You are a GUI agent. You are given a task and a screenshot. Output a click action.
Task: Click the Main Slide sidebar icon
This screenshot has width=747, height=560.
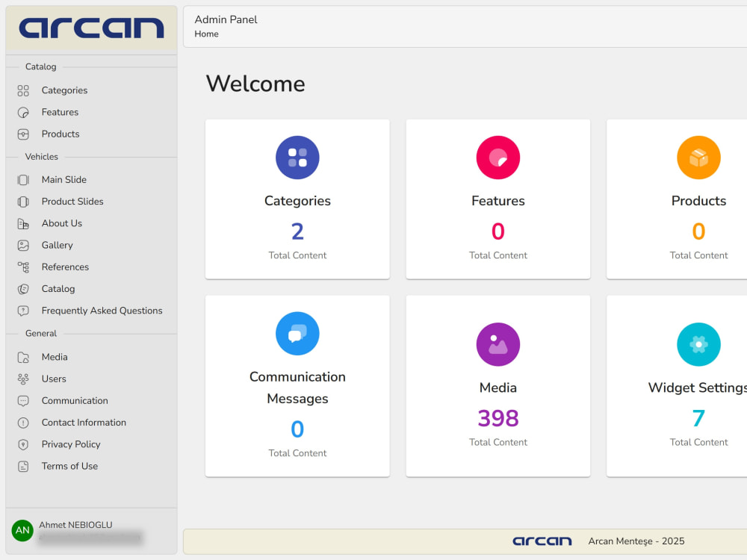pos(23,180)
